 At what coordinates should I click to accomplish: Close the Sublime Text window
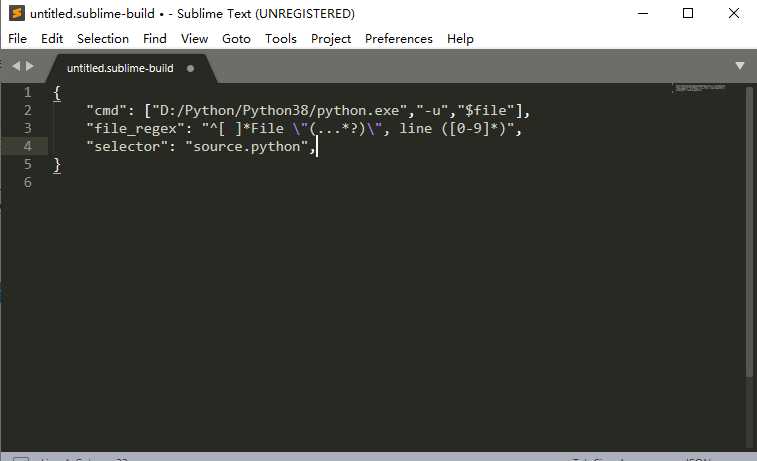(x=733, y=14)
